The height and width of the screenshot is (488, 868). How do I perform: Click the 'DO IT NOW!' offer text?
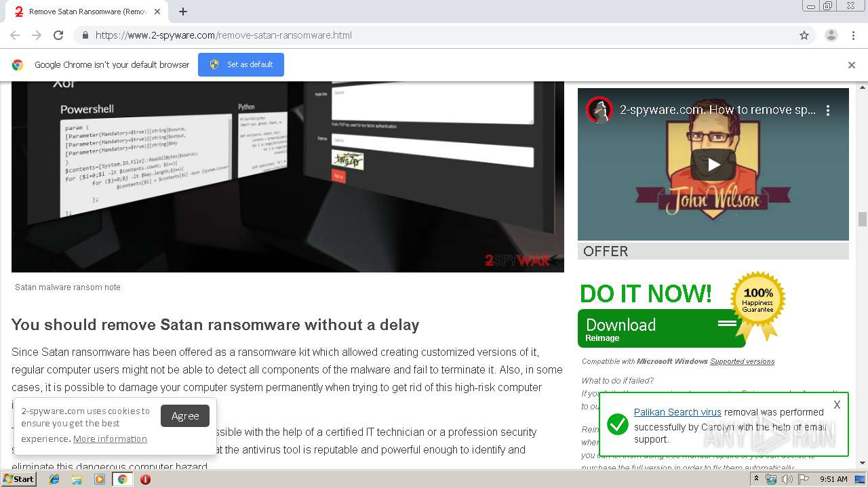point(646,293)
